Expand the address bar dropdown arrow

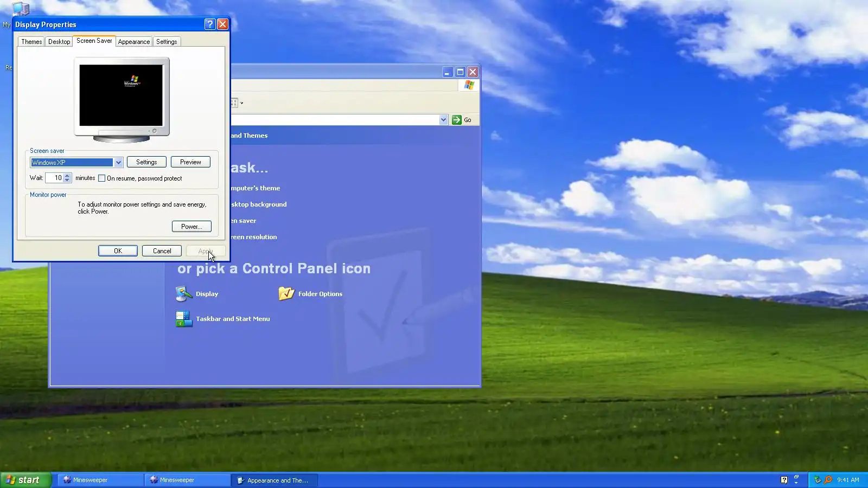point(443,120)
